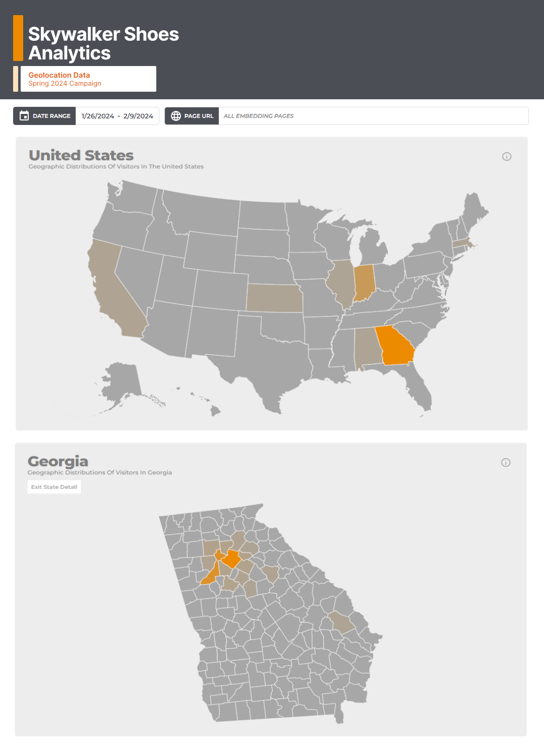Viewport: 544px width, 756px height.
Task: Click the Exit State Detail button
Action: coord(54,487)
